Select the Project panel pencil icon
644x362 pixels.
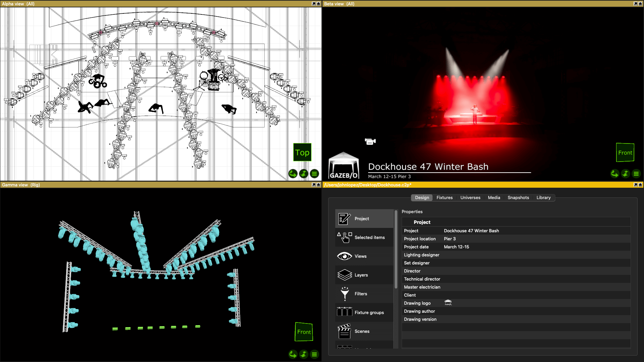tap(344, 219)
